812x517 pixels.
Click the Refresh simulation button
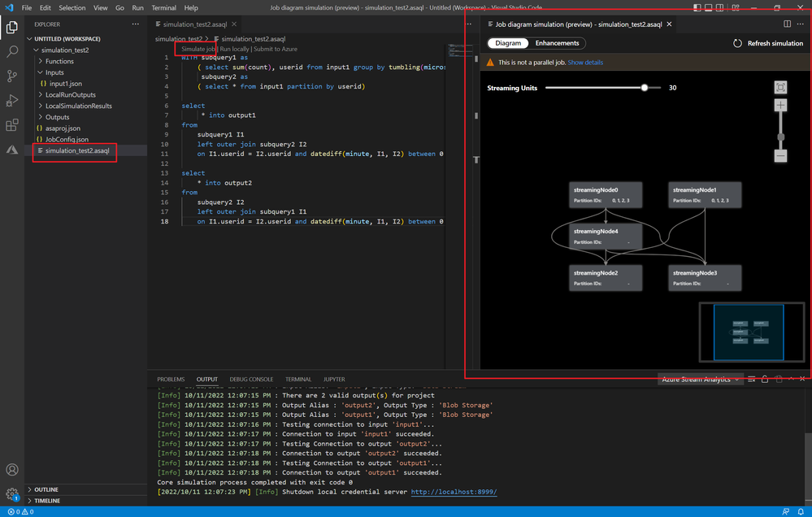pyautogui.click(x=768, y=43)
